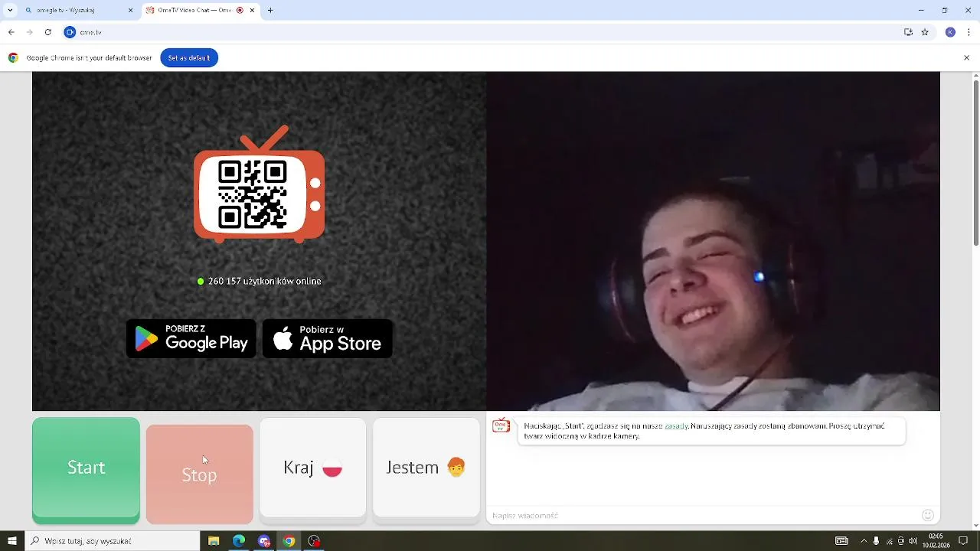This screenshot has width=980, height=551.
Task: Open Microsoft Edge from taskbar
Action: tap(239, 541)
